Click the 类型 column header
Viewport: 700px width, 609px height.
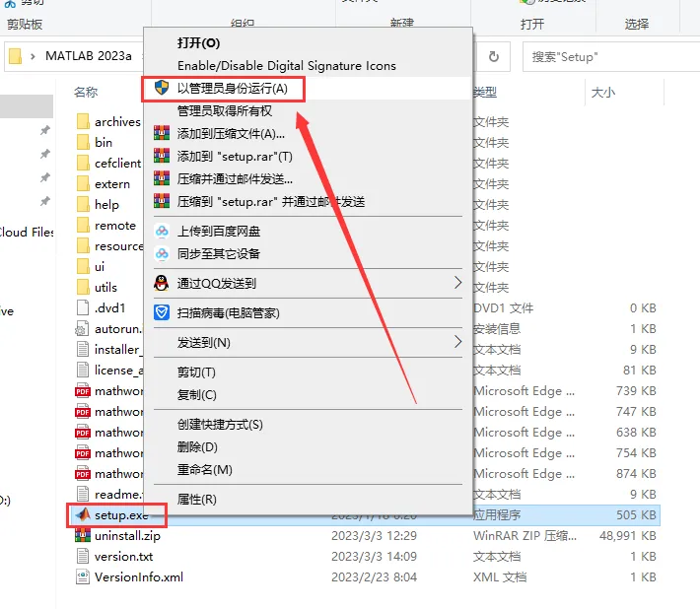point(485,92)
